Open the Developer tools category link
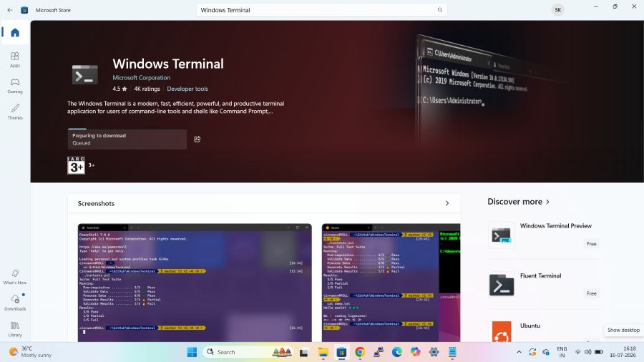The height and width of the screenshot is (362, 644). [x=187, y=89]
